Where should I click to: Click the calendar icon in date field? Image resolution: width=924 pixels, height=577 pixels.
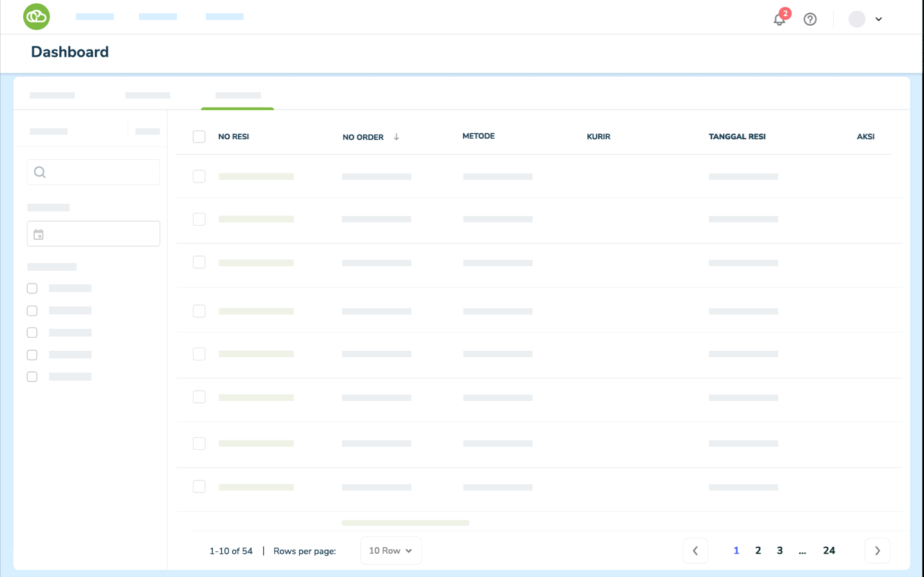point(39,234)
